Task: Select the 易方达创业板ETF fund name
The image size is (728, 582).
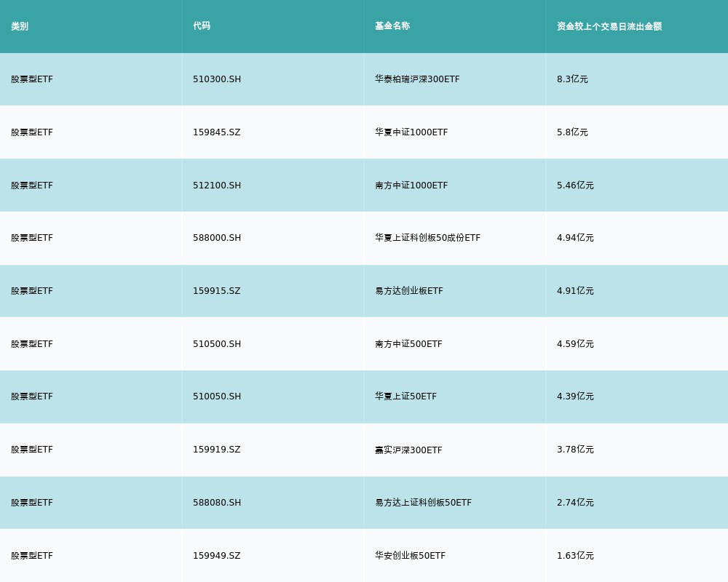Action: [x=408, y=291]
